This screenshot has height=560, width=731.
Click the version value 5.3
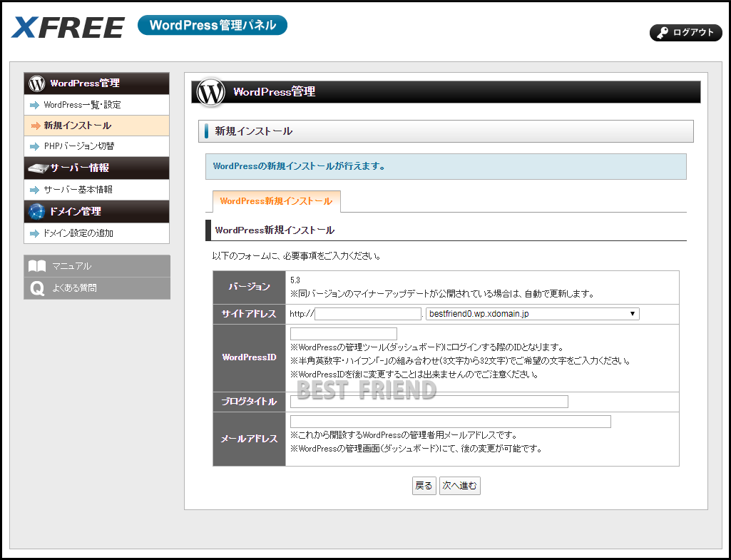(295, 280)
